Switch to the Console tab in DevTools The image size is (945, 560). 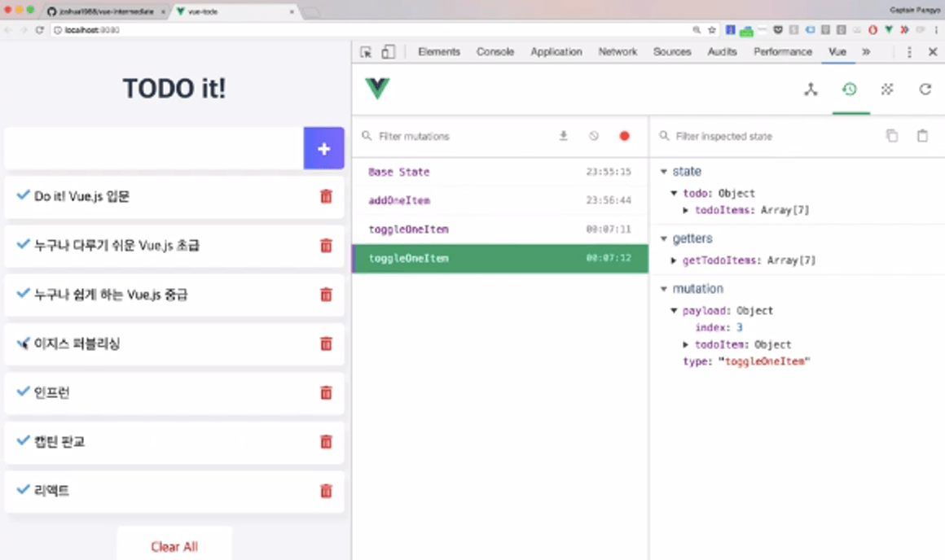pos(494,51)
